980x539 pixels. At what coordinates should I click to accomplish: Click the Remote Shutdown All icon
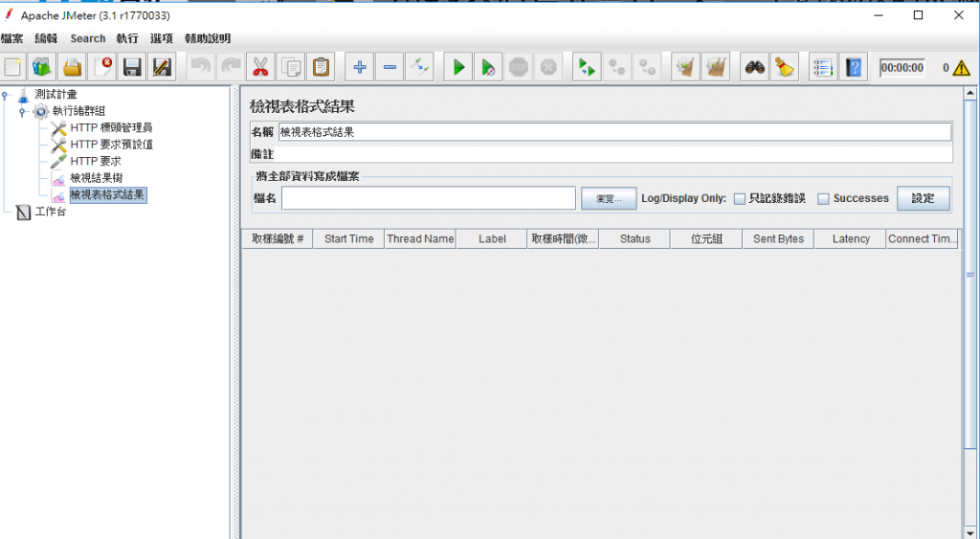(647, 67)
